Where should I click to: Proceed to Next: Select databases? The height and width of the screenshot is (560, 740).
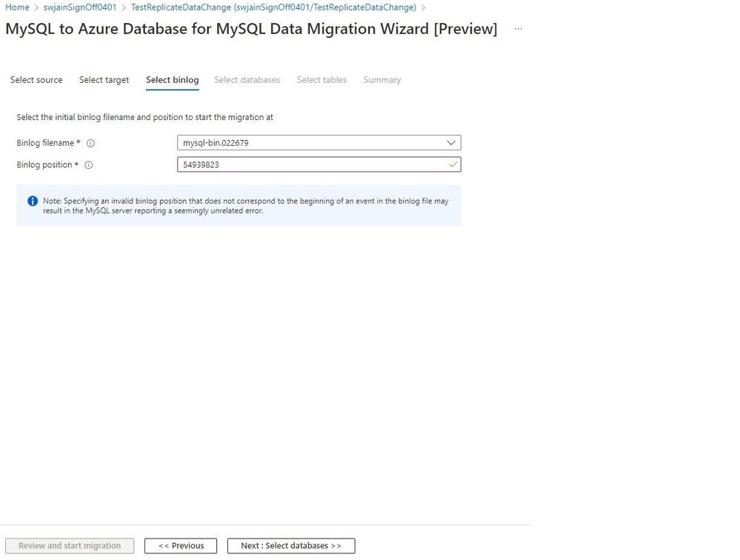coord(291,546)
